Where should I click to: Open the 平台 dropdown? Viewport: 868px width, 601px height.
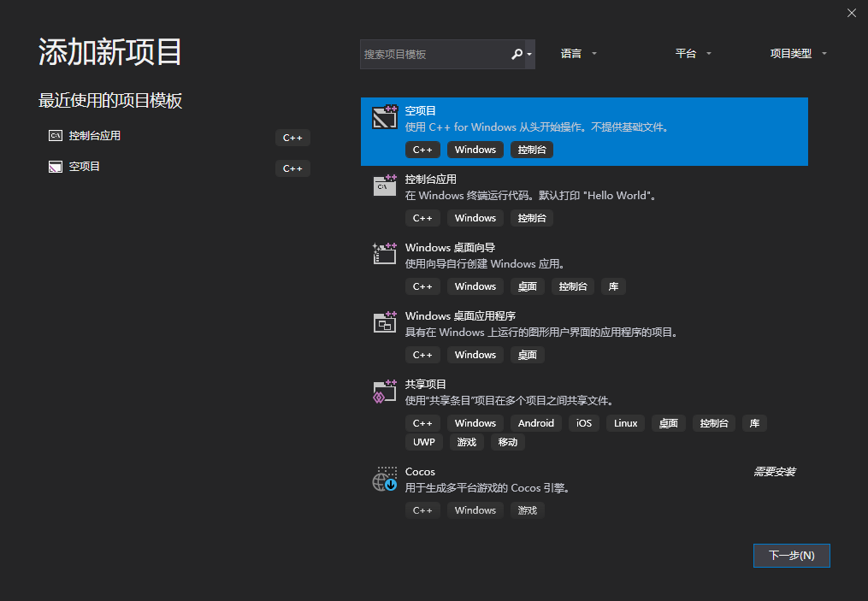691,53
